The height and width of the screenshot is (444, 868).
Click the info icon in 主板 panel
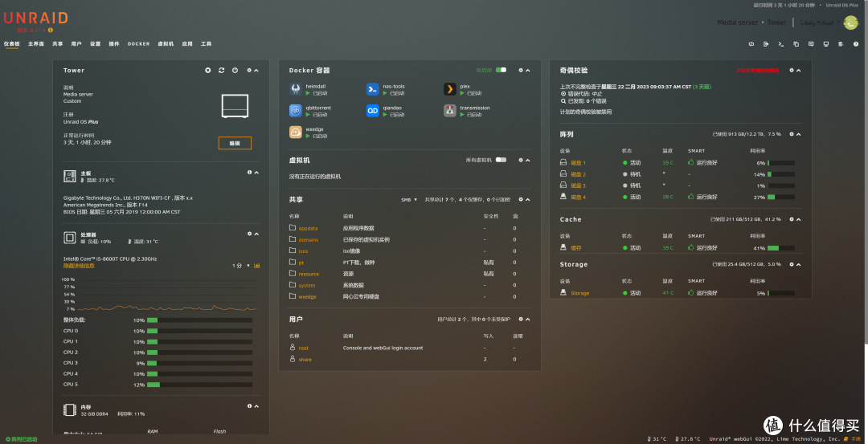point(249,173)
